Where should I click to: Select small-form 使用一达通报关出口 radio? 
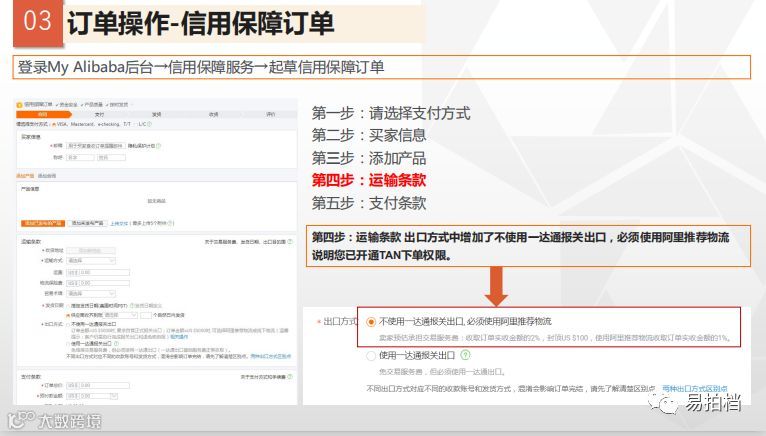pyautogui.click(x=68, y=344)
